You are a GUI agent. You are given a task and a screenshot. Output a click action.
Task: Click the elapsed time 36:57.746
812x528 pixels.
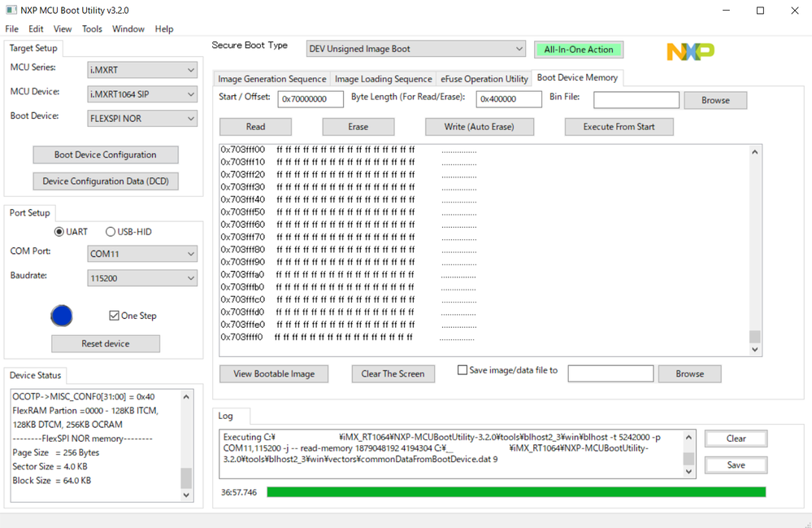pos(239,492)
